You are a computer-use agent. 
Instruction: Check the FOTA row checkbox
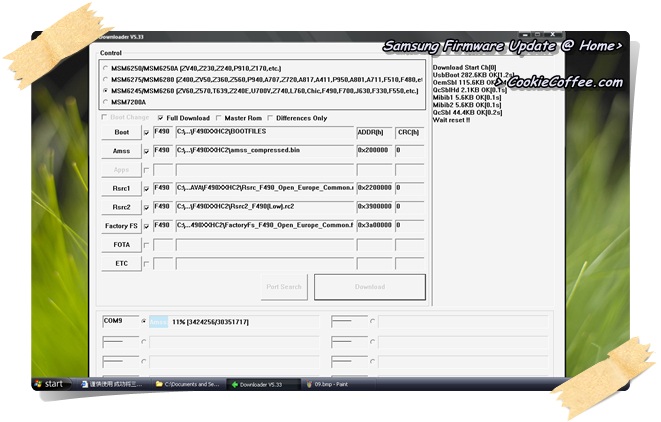[146, 245]
